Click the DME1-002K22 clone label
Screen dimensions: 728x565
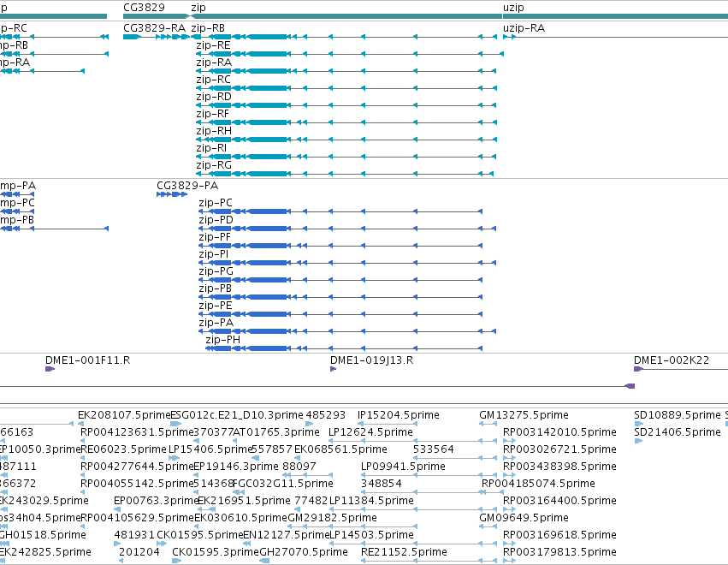(x=672, y=360)
